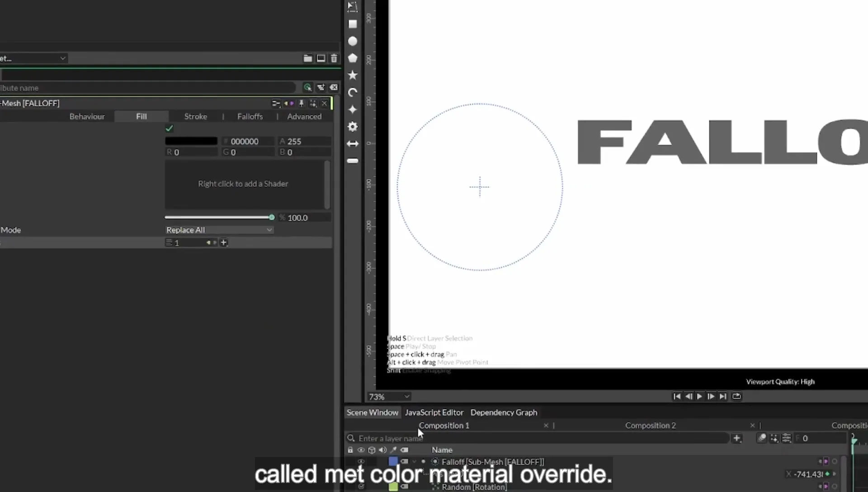Click the folder icon in preset bar
This screenshot has width=868, height=492.
click(x=307, y=58)
